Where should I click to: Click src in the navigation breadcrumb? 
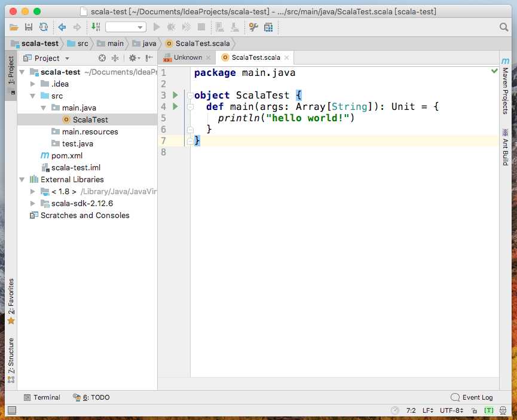[78, 44]
